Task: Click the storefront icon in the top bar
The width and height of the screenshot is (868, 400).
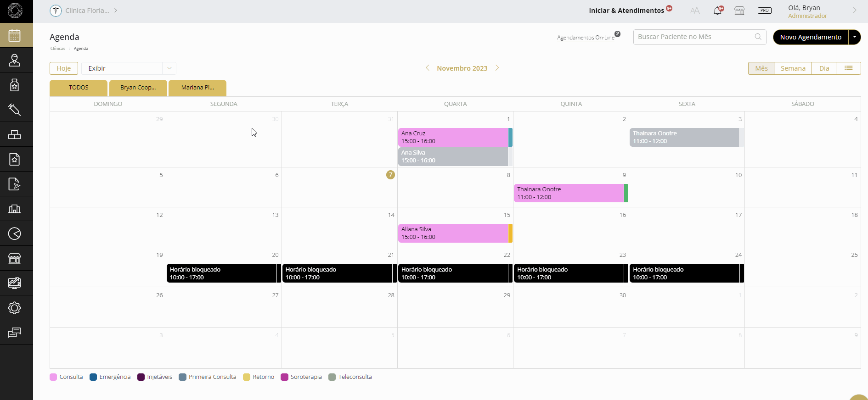Action: [739, 11]
